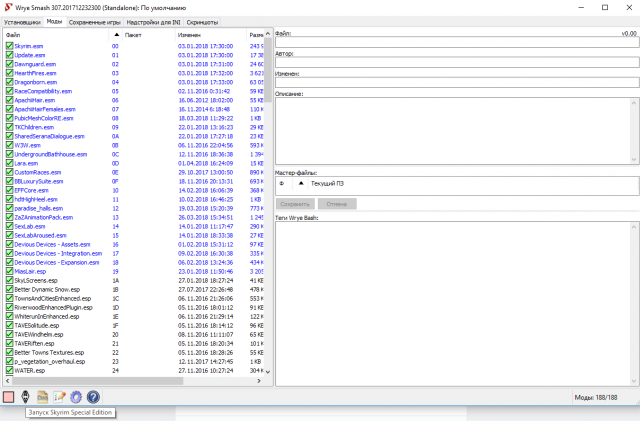The width and height of the screenshot is (640, 423).
Task: Click the Отмена button
Action: tap(337, 204)
